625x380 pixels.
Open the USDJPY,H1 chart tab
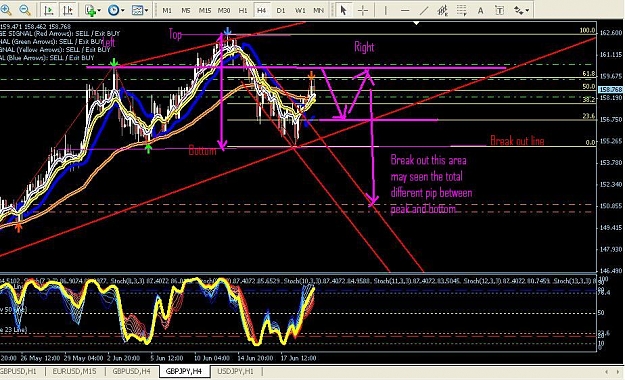click(236, 371)
